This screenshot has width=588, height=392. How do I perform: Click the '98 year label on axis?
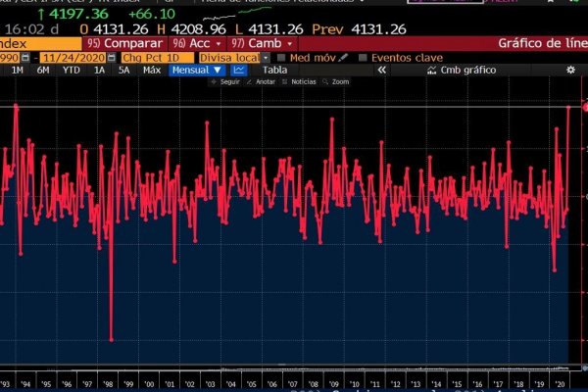[108, 384]
